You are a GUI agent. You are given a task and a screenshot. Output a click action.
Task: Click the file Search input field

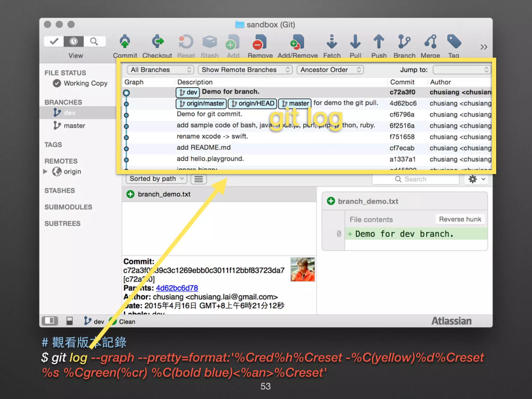[x=416, y=179]
